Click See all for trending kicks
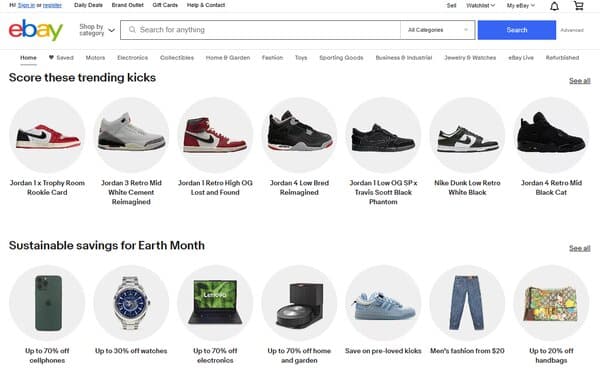The image size is (600, 377). click(x=579, y=81)
